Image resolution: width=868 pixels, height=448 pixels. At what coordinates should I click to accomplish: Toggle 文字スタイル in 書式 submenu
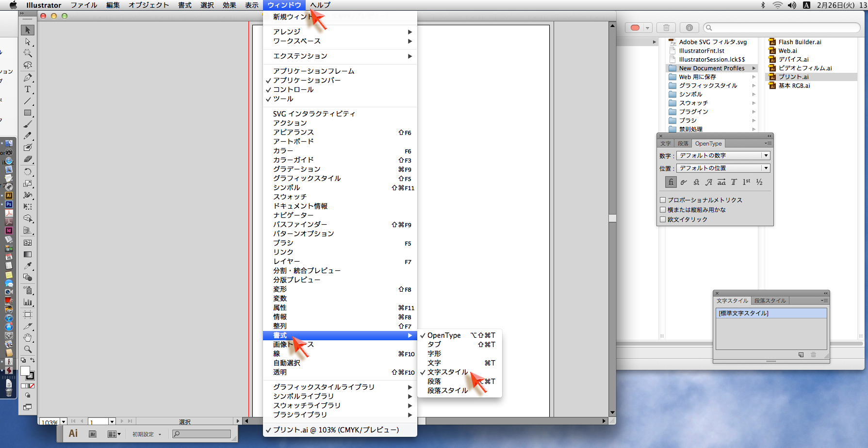[459, 372]
